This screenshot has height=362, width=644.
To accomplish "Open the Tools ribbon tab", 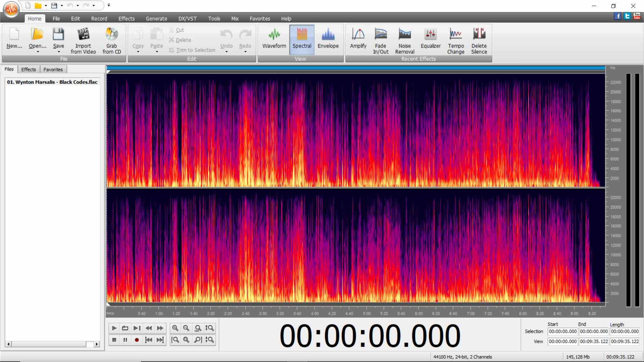I will click(214, 18).
